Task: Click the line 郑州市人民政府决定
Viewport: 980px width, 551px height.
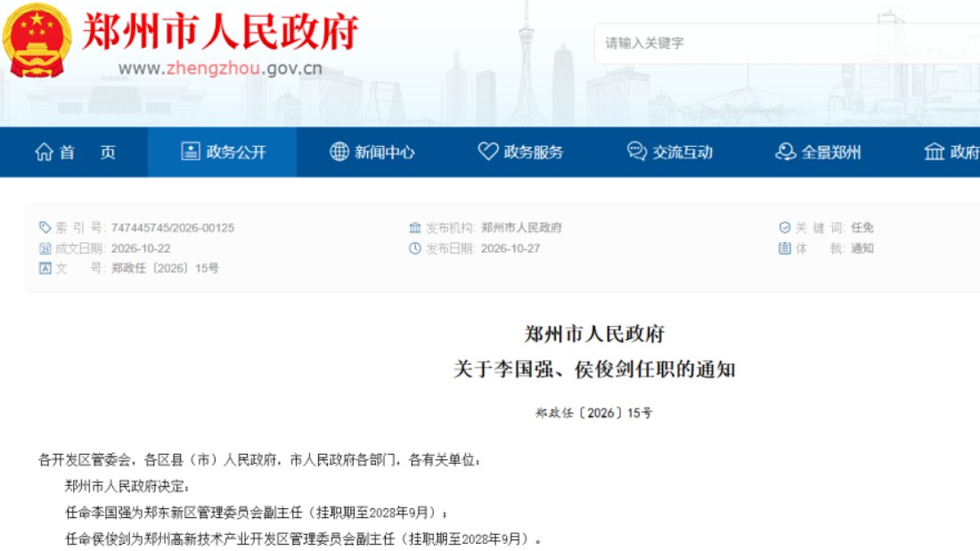Action: point(127,486)
